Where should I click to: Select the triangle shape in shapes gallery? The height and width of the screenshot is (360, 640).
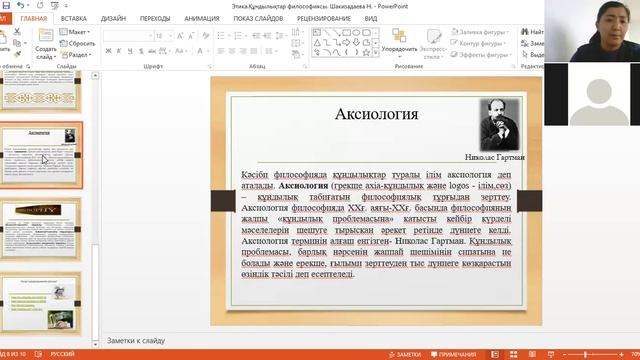click(317, 42)
